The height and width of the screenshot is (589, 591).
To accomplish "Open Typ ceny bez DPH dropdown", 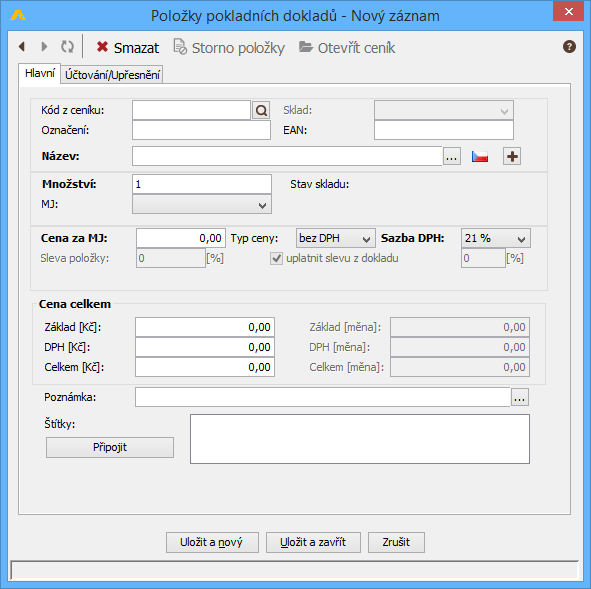I will coord(335,239).
